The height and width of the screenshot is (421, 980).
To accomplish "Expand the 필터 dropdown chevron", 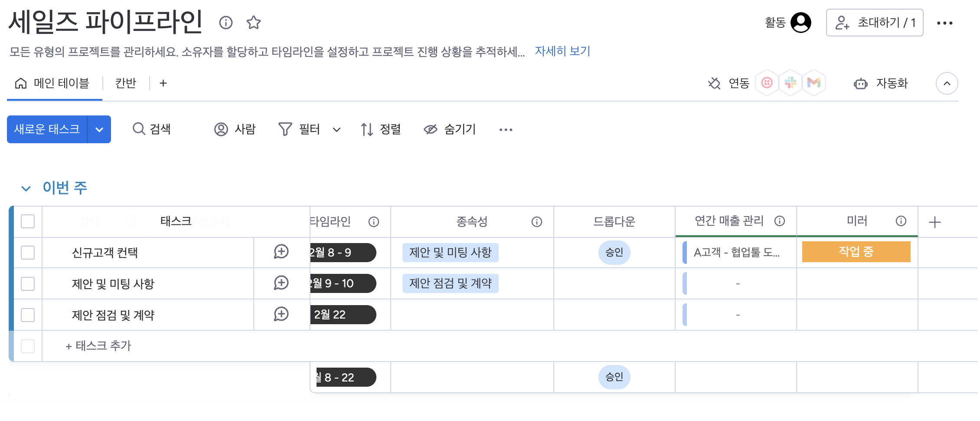I will [x=336, y=129].
